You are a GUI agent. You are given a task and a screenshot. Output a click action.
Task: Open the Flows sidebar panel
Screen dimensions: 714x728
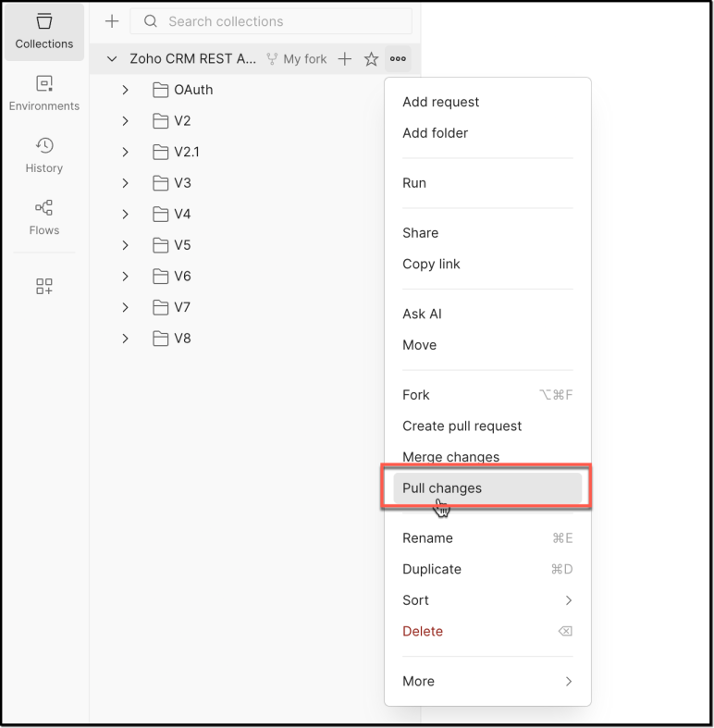pyautogui.click(x=43, y=217)
